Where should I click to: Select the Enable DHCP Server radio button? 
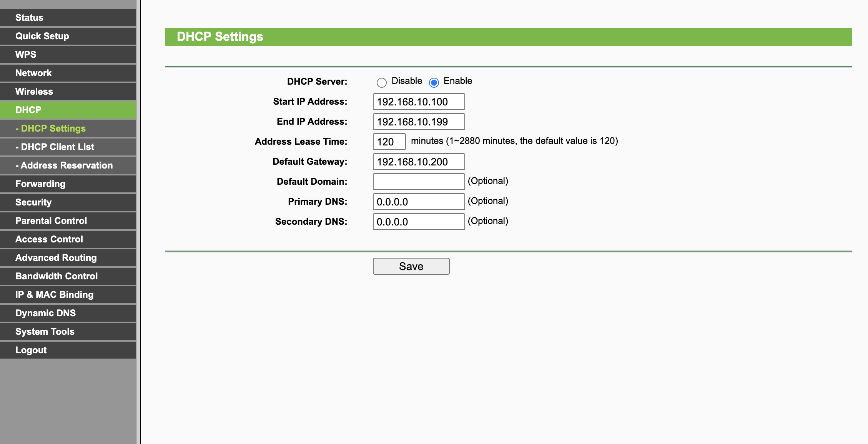[434, 82]
